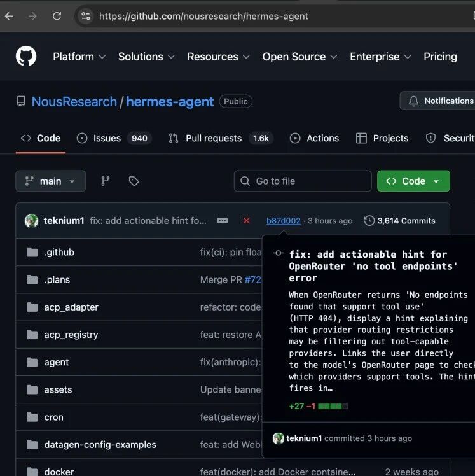Open the main branch selector dropdown
This screenshot has height=476, width=475.
coord(51,181)
